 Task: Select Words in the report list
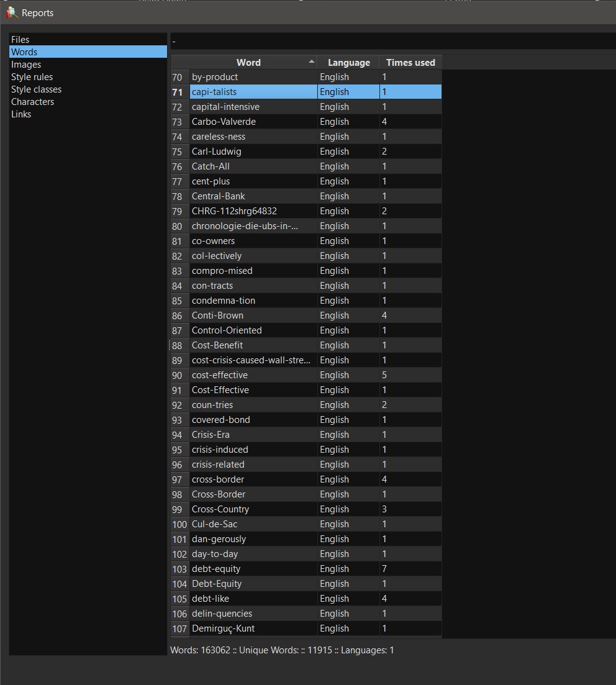[x=88, y=52]
